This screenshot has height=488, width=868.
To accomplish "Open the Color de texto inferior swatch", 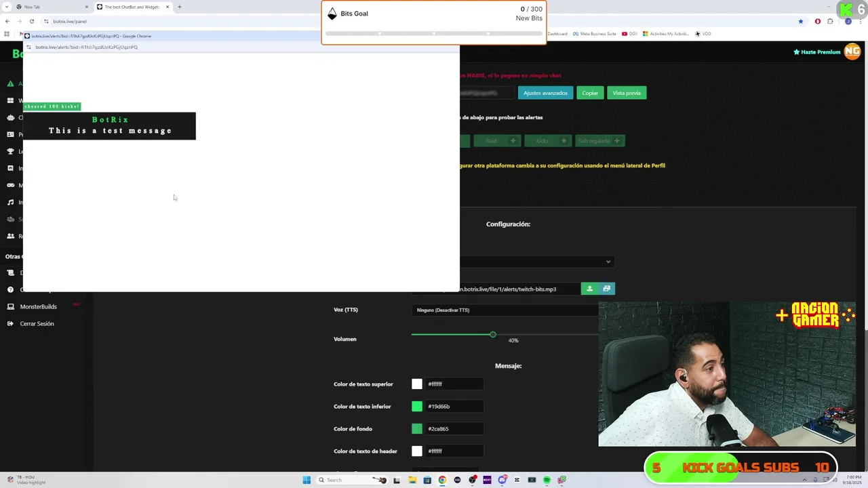I will click(417, 406).
